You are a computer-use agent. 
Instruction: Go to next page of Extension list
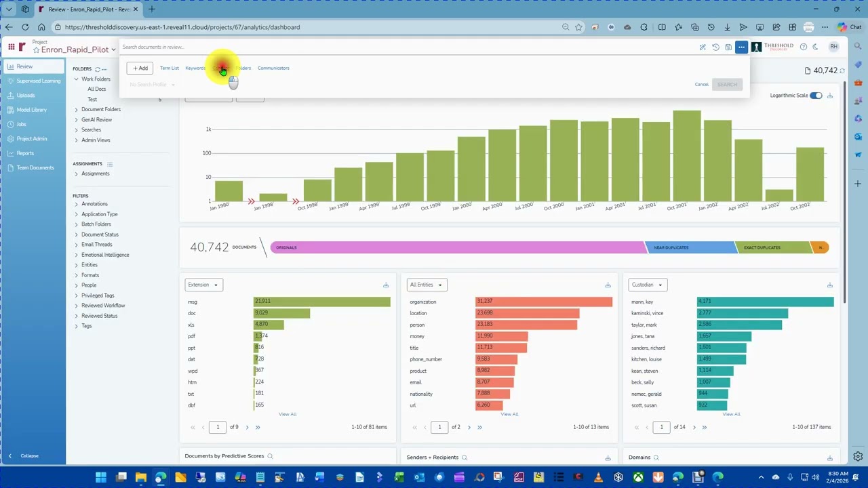click(x=247, y=427)
